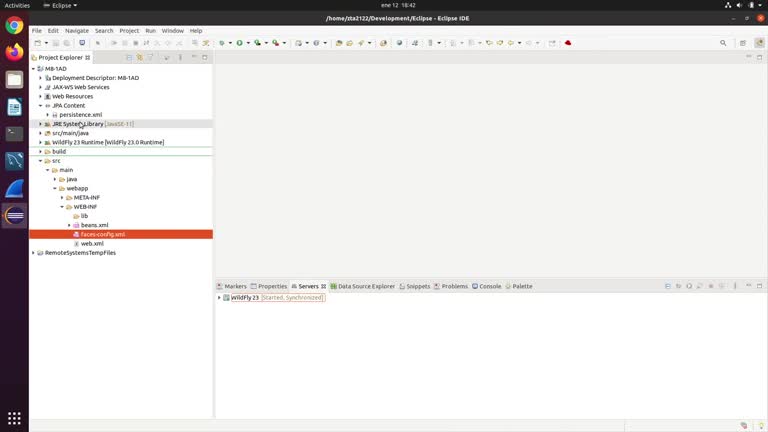Click Collapse All in Project Explorer
This screenshot has height=432, width=768.
pos(129,57)
